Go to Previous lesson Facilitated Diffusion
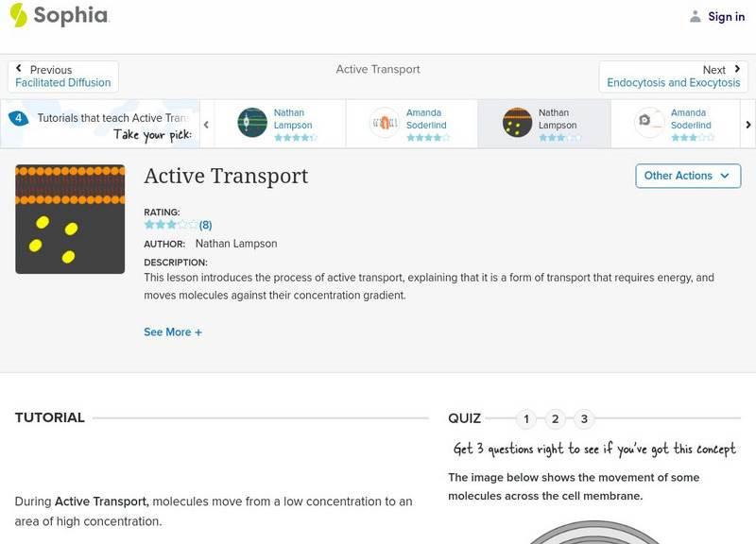 [63, 76]
